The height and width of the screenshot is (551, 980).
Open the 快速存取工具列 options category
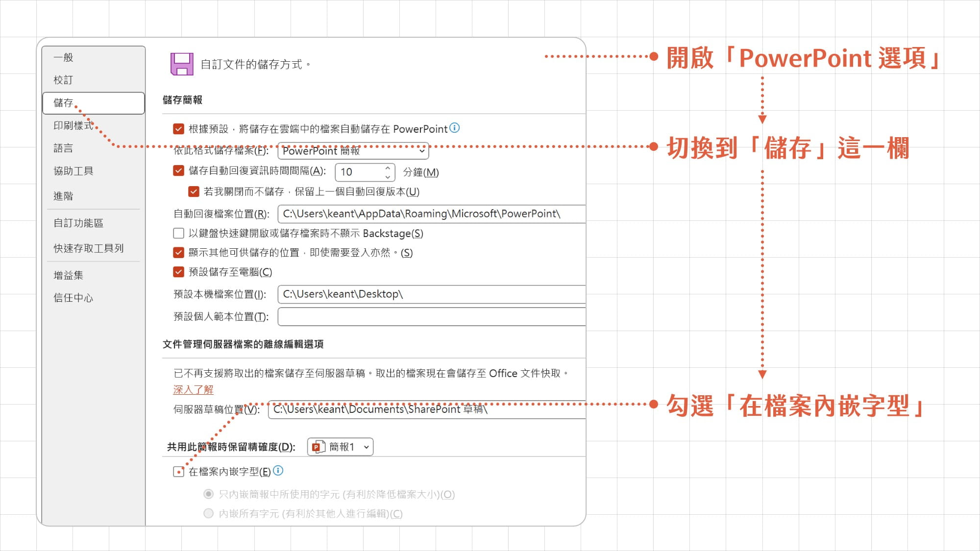[93, 248]
